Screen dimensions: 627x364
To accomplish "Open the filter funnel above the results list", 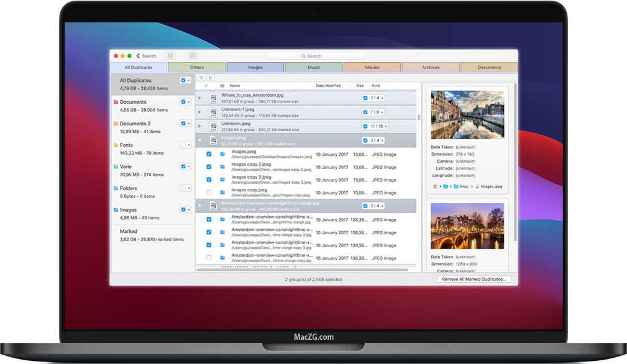I will click(201, 78).
